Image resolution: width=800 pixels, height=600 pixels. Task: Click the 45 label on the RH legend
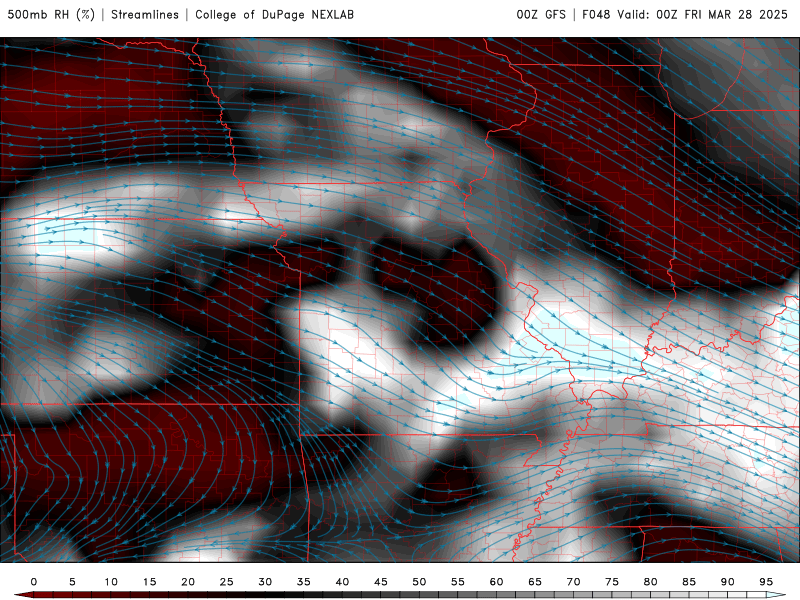[x=381, y=582]
